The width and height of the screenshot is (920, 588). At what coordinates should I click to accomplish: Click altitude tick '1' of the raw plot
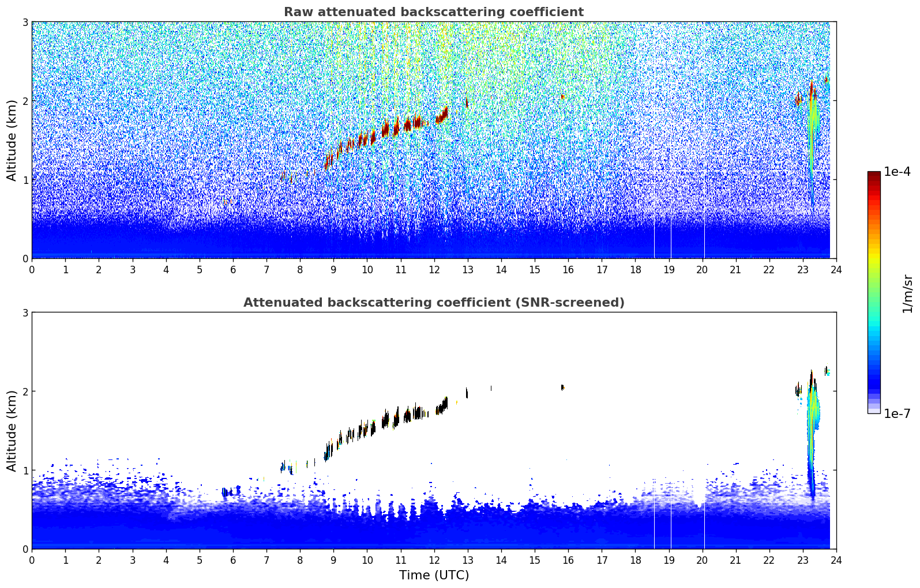(25, 180)
